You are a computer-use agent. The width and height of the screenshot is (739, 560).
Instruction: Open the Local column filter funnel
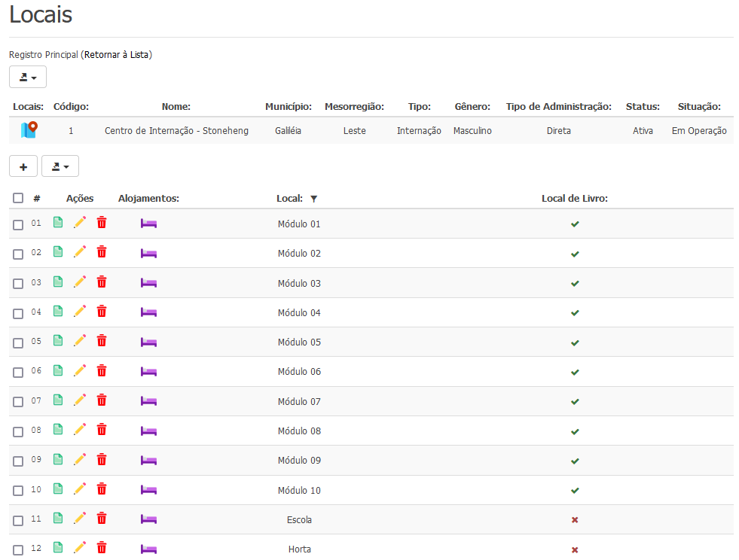pyautogui.click(x=314, y=199)
